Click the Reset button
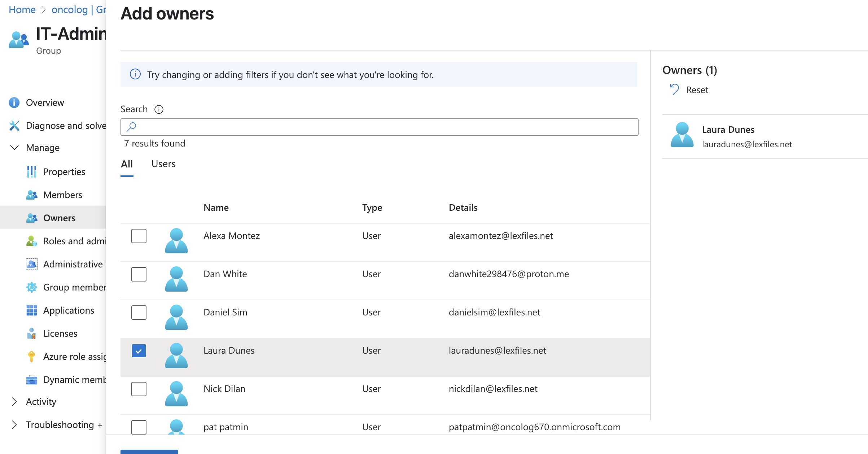This screenshot has width=868, height=454. pos(689,90)
